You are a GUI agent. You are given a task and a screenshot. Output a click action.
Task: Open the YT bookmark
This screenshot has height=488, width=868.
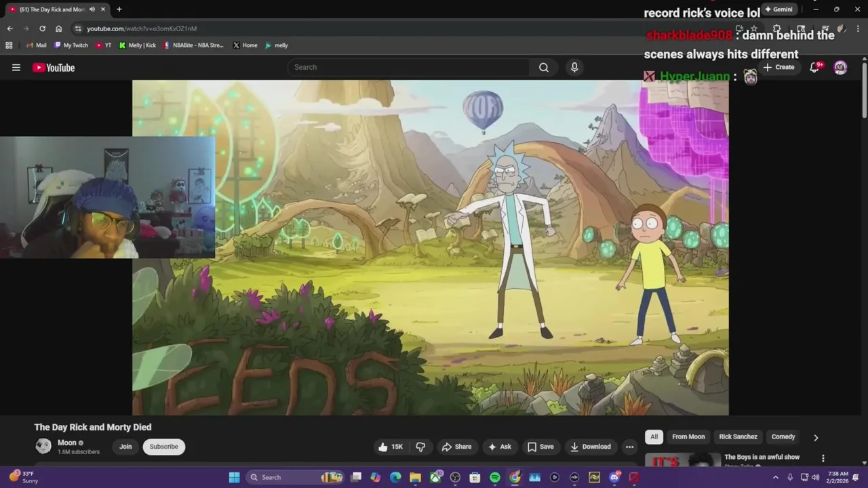(x=104, y=45)
